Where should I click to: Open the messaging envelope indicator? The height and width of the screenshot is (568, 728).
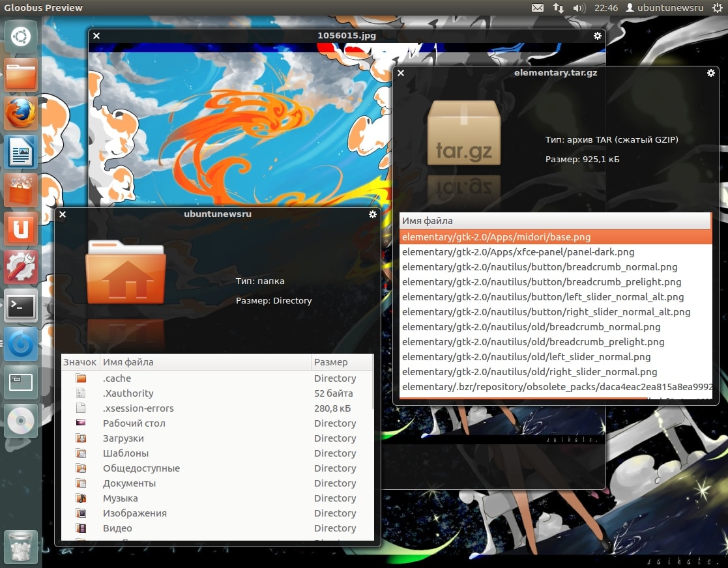coord(538,8)
